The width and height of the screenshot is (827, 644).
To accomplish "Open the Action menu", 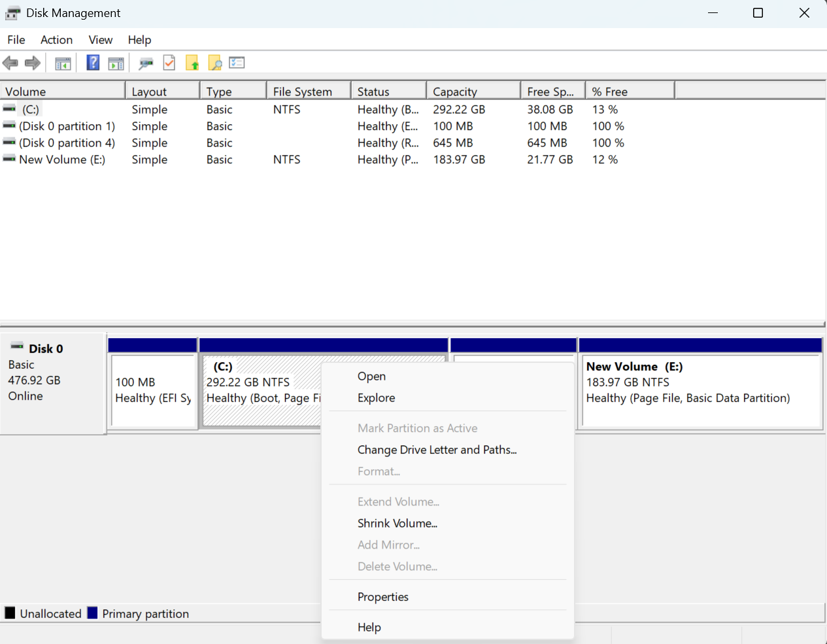I will [56, 40].
